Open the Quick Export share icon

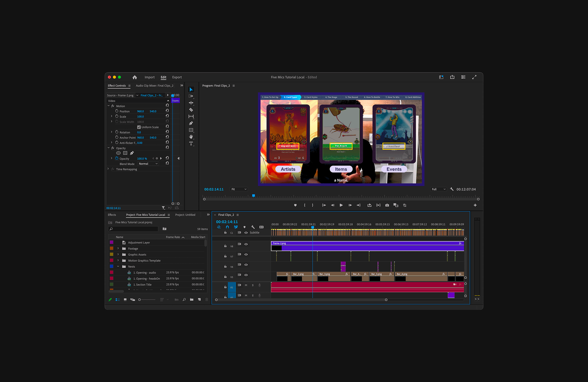452,77
